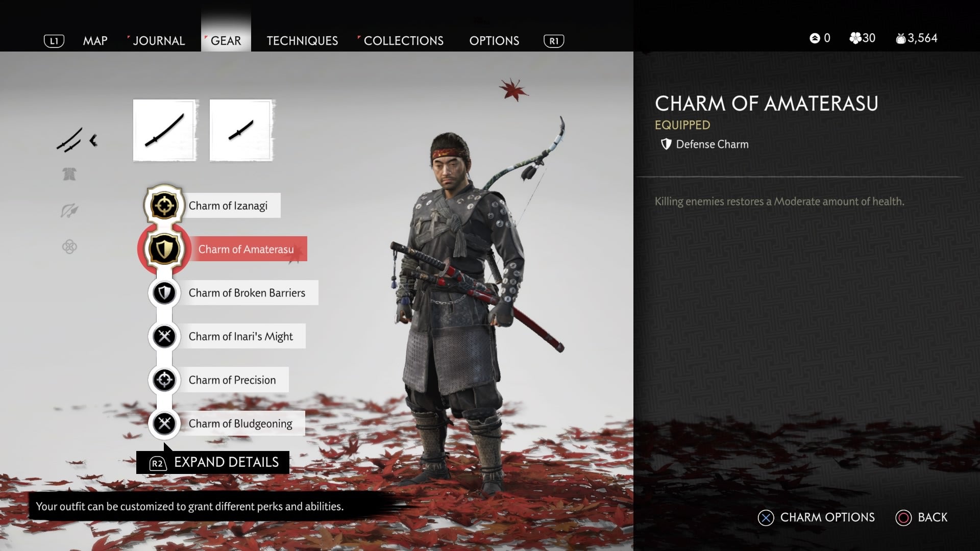The image size is (980, 551).
Task: Click Charm Options button
Action: click(816, 517)
